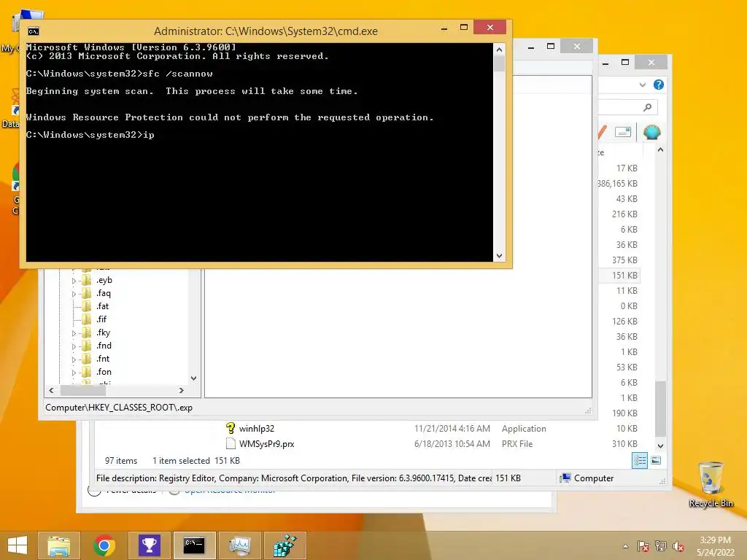
Task: Click the muted volume tray icon
Action: point(678,546)
